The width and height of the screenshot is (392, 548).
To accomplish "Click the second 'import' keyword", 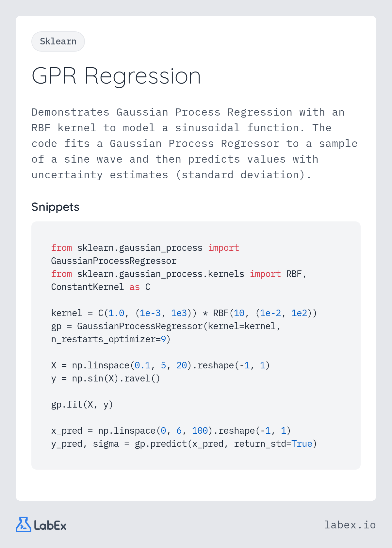I will coord(265,274).
